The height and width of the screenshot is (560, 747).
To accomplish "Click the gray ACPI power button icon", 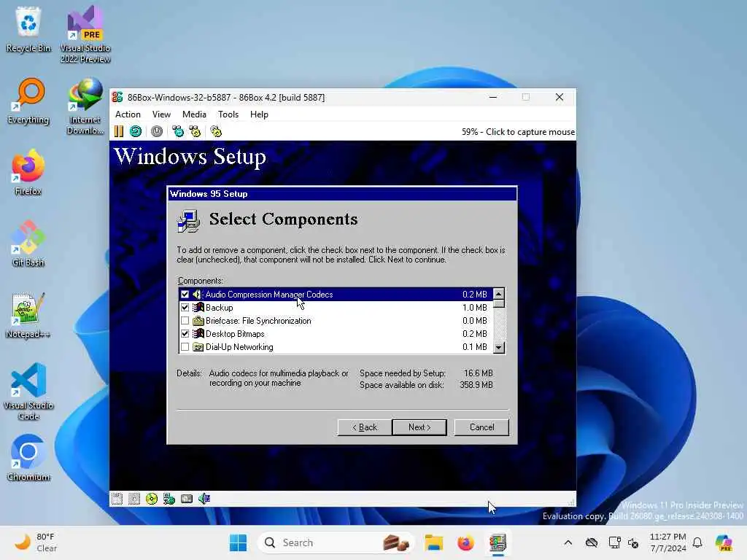I will point(157,131).
